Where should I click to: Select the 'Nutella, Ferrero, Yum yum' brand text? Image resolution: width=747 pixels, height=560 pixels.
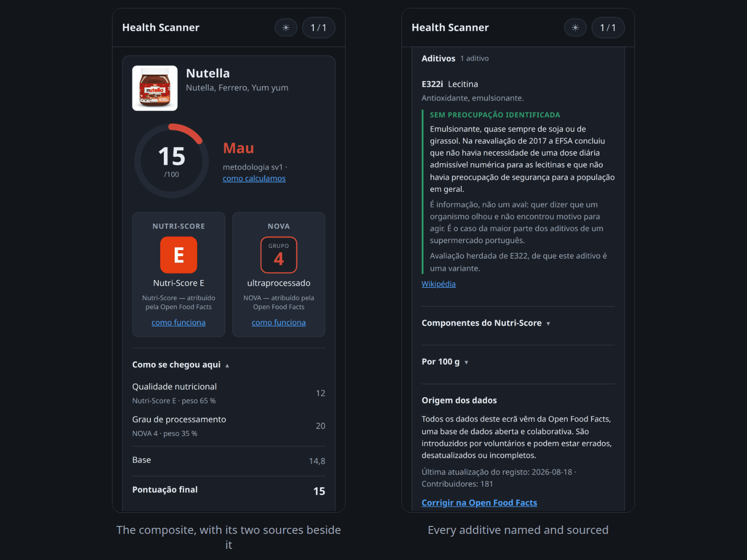(237, 88)
